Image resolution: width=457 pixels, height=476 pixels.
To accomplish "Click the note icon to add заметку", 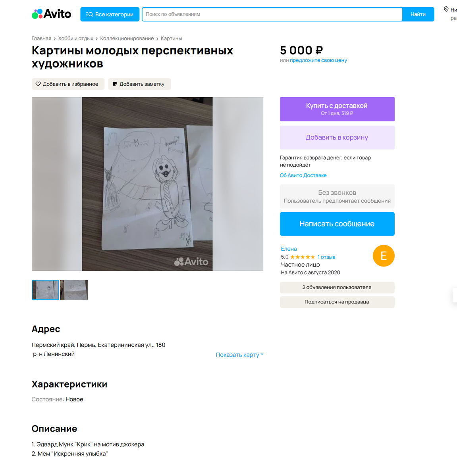I will point(115,84).
